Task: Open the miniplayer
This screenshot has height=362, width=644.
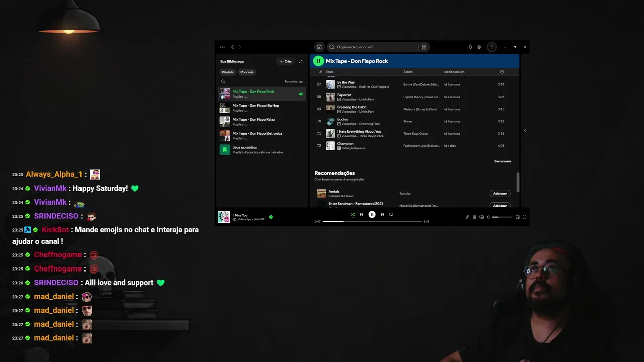Action: 518,217
